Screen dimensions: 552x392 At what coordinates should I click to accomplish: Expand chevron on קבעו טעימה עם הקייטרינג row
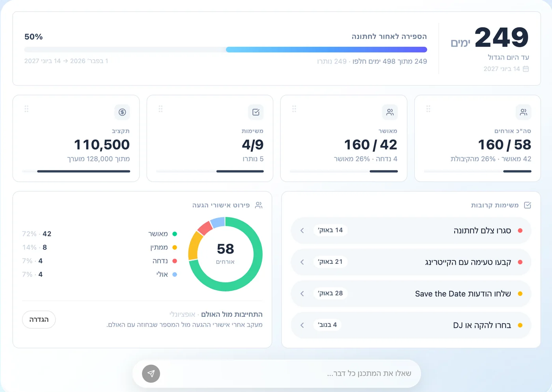pos(302,262)
